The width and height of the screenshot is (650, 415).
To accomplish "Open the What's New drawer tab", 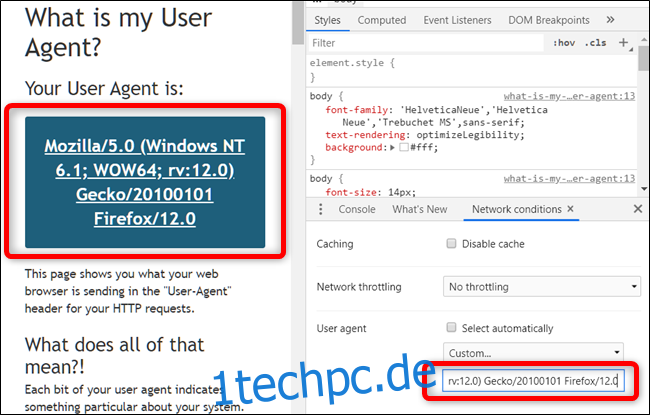I will click(420, 209).
